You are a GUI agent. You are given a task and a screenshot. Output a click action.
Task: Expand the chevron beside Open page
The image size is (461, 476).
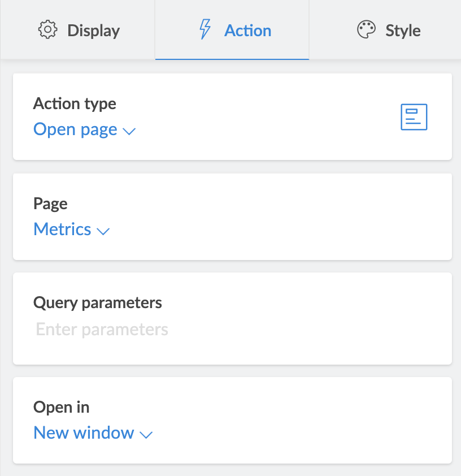(129, 131)
